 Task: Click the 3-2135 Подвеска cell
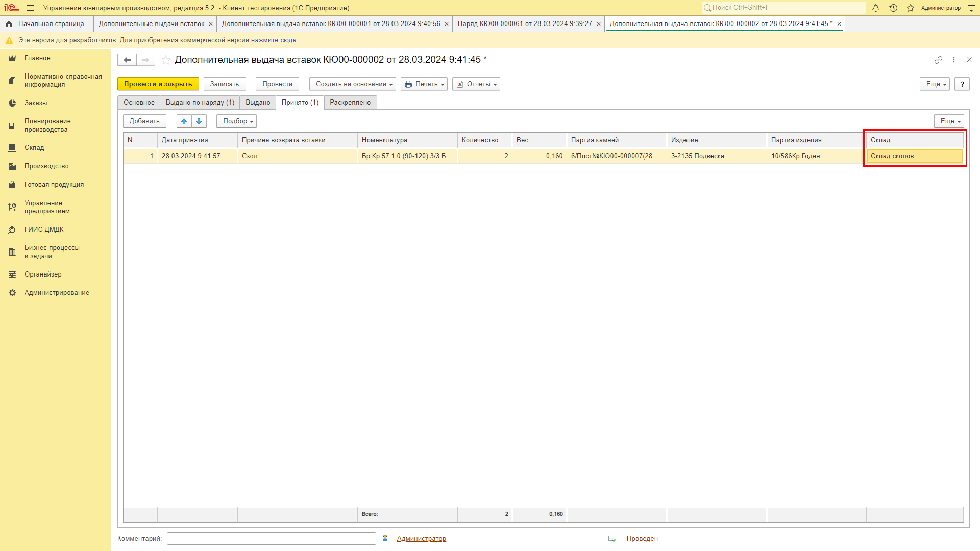(x=717, y=156)
